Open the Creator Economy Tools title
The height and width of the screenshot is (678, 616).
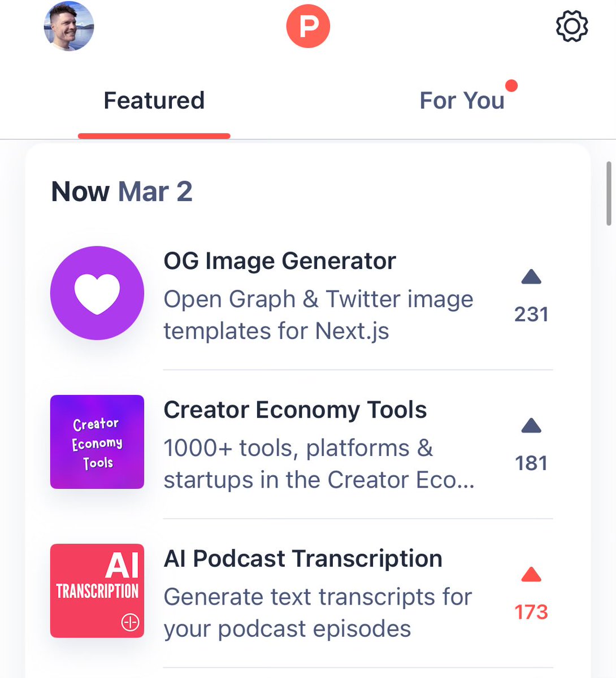(295, 410)
